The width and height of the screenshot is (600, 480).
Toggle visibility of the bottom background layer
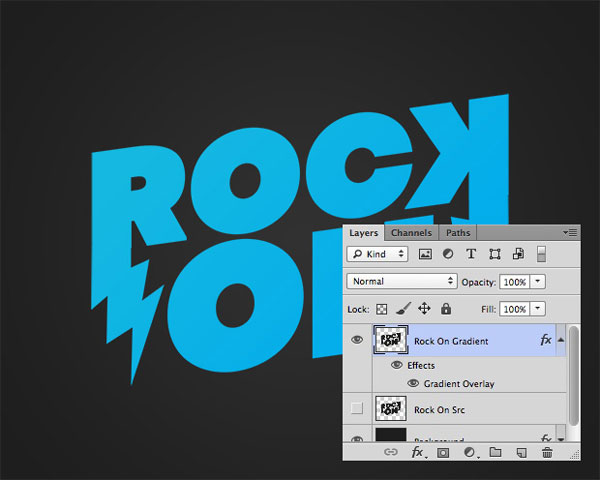357,439
